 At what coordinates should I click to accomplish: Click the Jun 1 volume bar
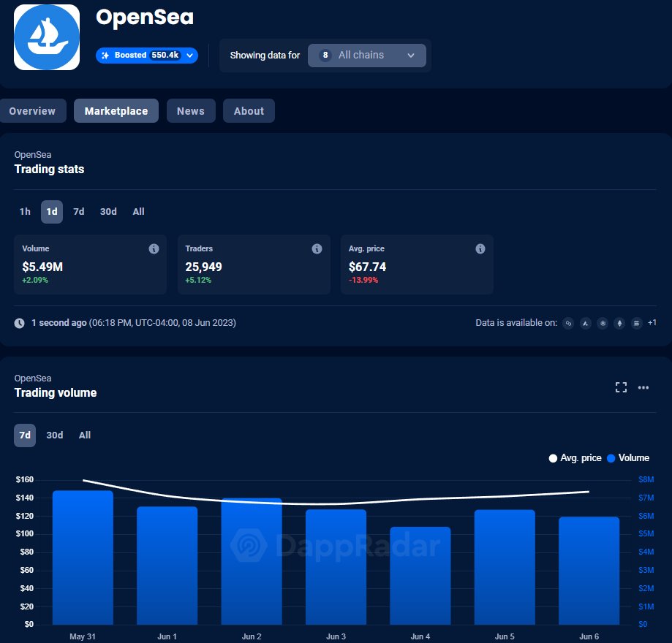[x=167, y=566]
